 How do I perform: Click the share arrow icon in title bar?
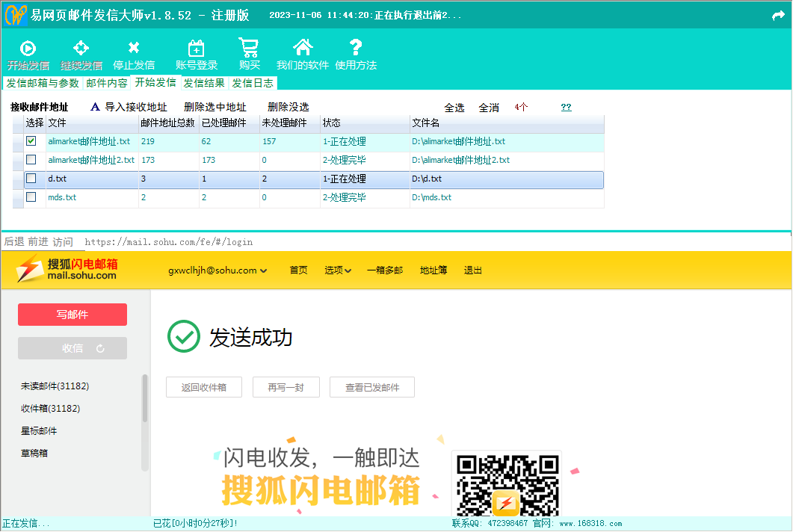pos(778,15)
